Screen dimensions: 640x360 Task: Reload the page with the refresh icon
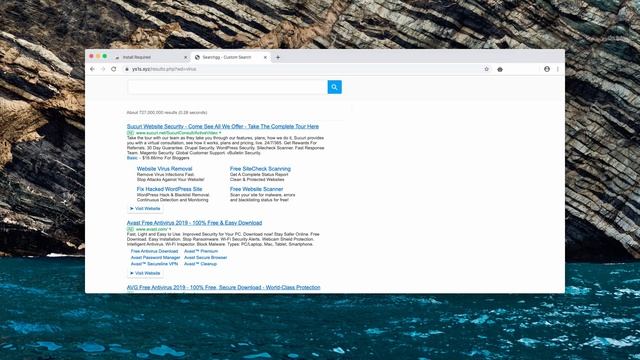coord(113,69)
